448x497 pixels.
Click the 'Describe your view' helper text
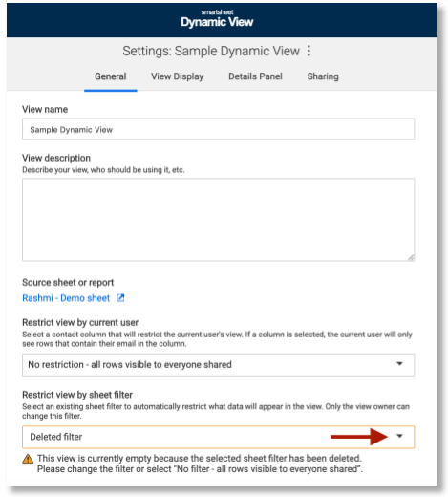(x=103, y=170)
